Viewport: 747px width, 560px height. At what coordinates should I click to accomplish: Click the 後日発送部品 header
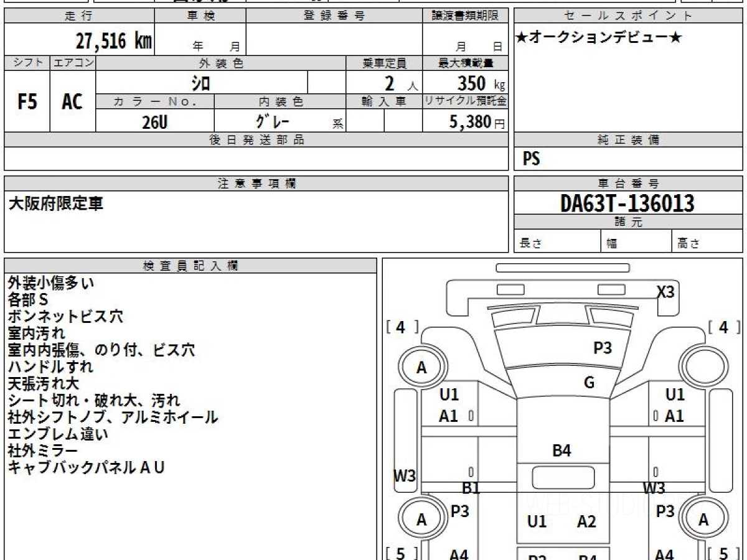[256, 140]
